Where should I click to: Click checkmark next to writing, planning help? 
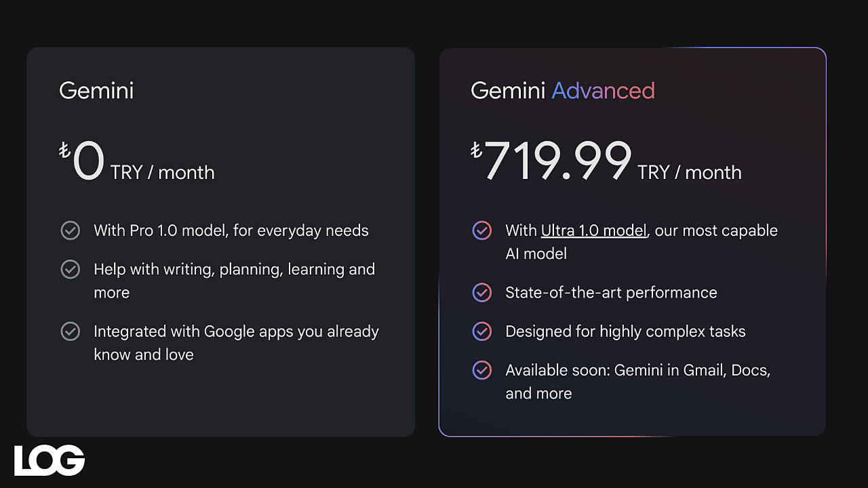(x=71, y=269)
